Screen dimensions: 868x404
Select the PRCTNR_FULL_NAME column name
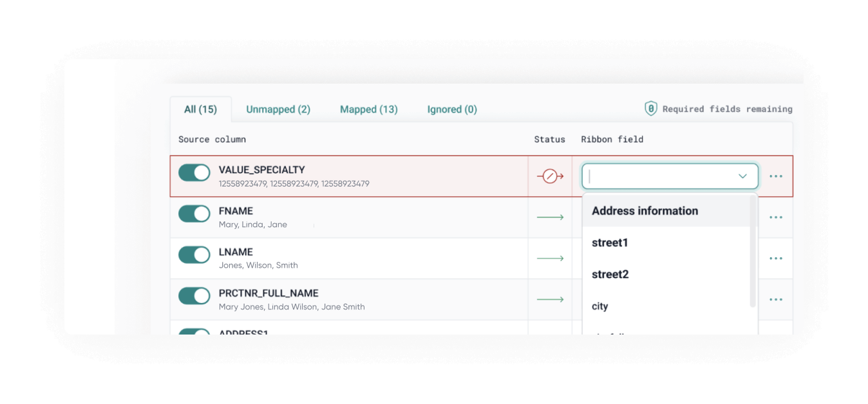(x=269, y=293)
